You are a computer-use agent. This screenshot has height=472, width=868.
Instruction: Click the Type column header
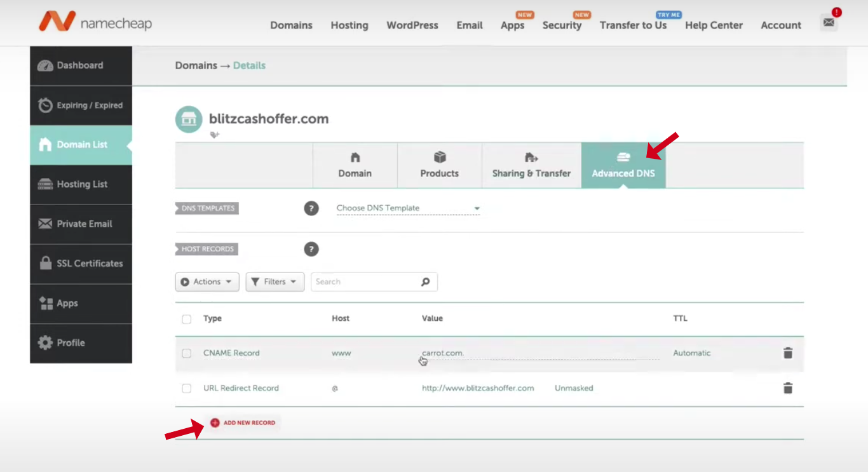(x=212, y=319)
